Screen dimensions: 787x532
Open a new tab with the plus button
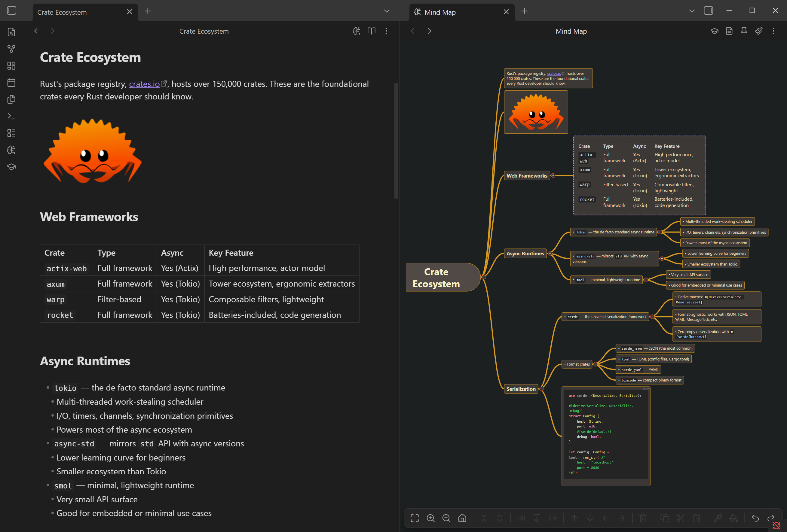pyautogui.click(x=148, y=11)
